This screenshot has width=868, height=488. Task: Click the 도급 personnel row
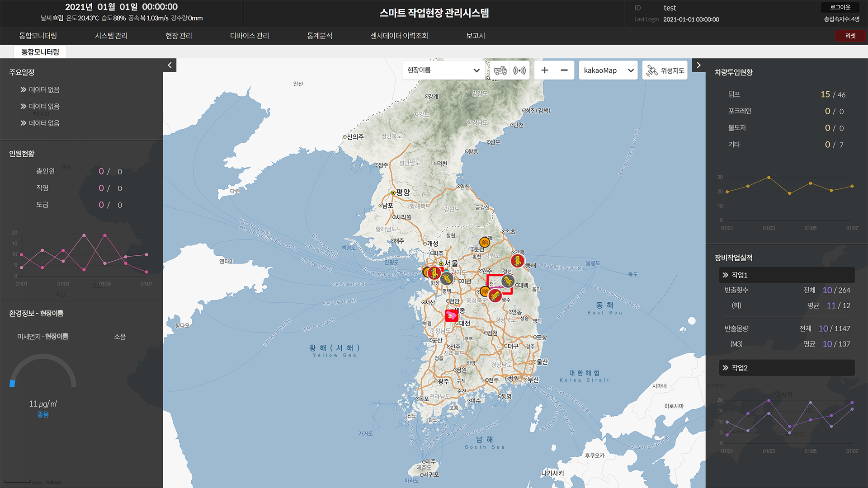tap(79, 205)
